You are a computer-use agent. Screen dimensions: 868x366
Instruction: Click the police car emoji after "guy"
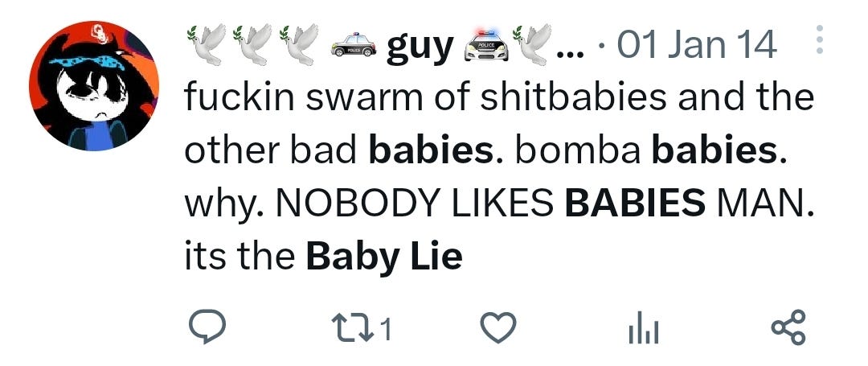pos(486,44)
